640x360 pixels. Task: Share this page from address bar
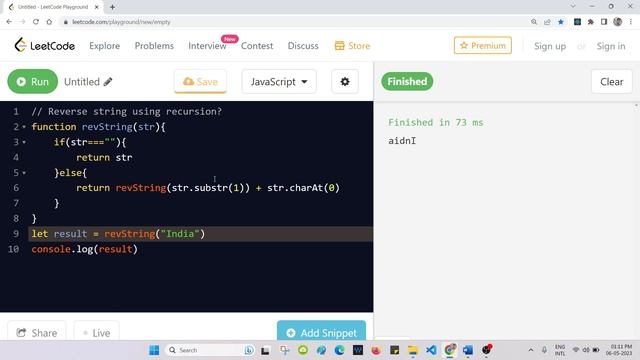tap(547, 22)
